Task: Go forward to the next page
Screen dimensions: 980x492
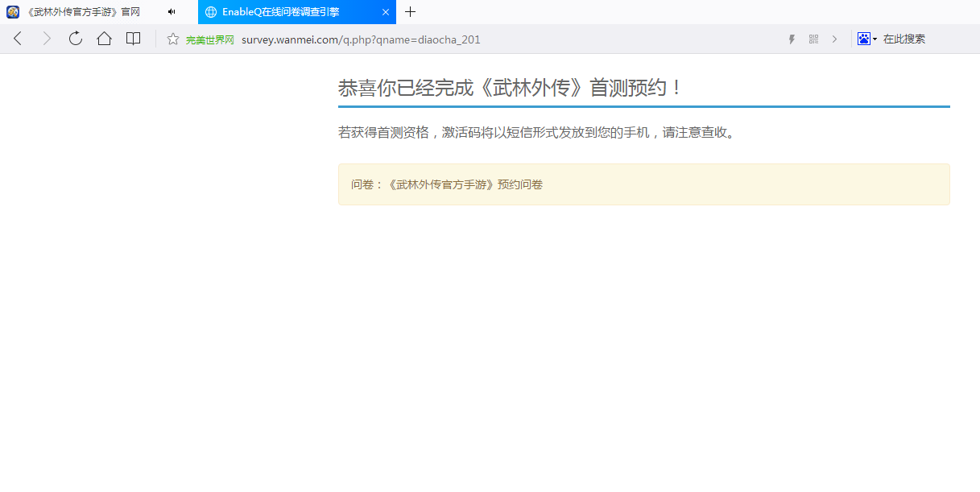Action: pos(47,39)
